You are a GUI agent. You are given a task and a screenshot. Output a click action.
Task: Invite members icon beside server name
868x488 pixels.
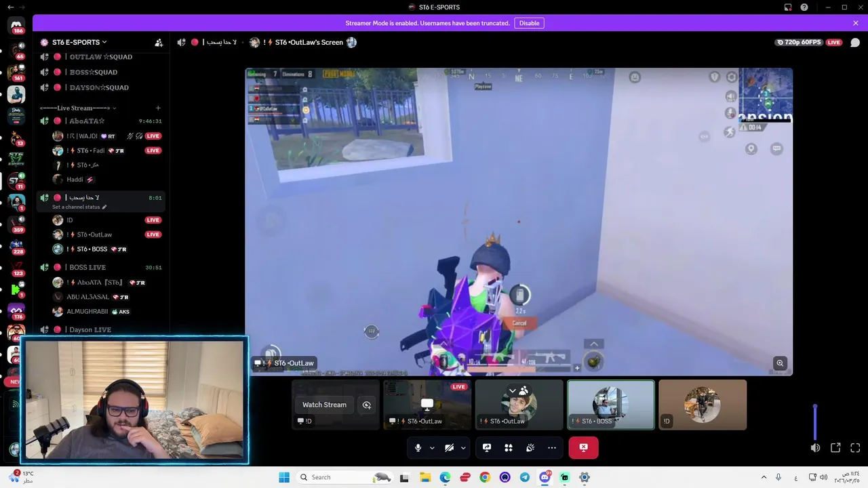(159, 42)
